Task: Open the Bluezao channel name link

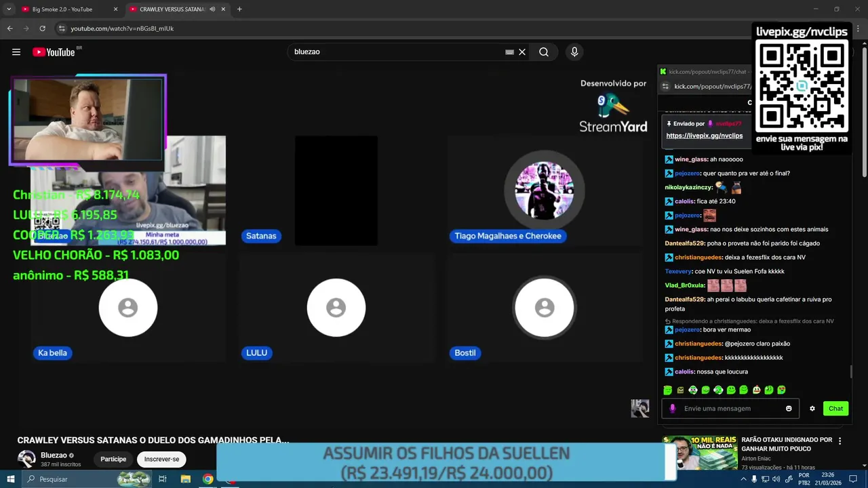Action: (x=54, y=455)
